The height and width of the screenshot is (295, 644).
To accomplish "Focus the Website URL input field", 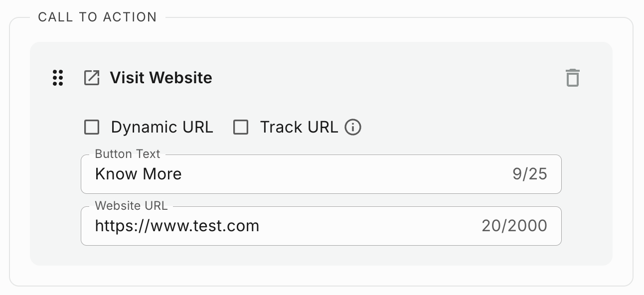I will [x=349, y=226].
